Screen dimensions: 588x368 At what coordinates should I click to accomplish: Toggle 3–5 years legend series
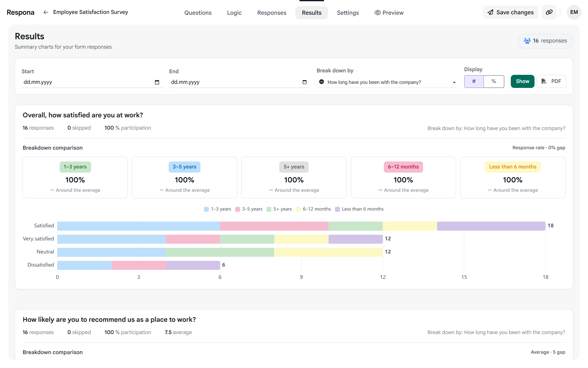pyautogui.click(x=249, y=209)
